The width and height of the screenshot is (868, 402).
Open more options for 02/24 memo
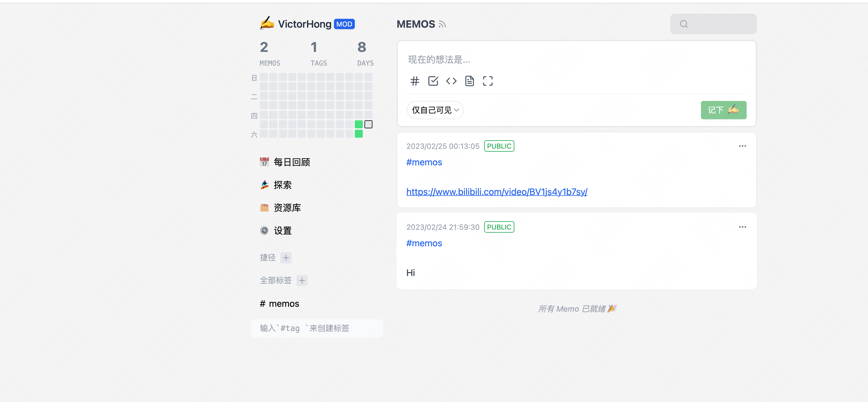742,227
